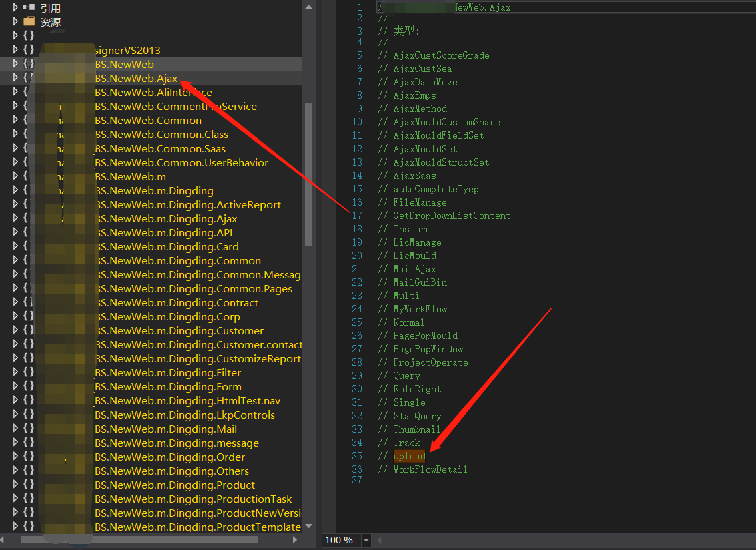Click the highlighted upload text

409,456
